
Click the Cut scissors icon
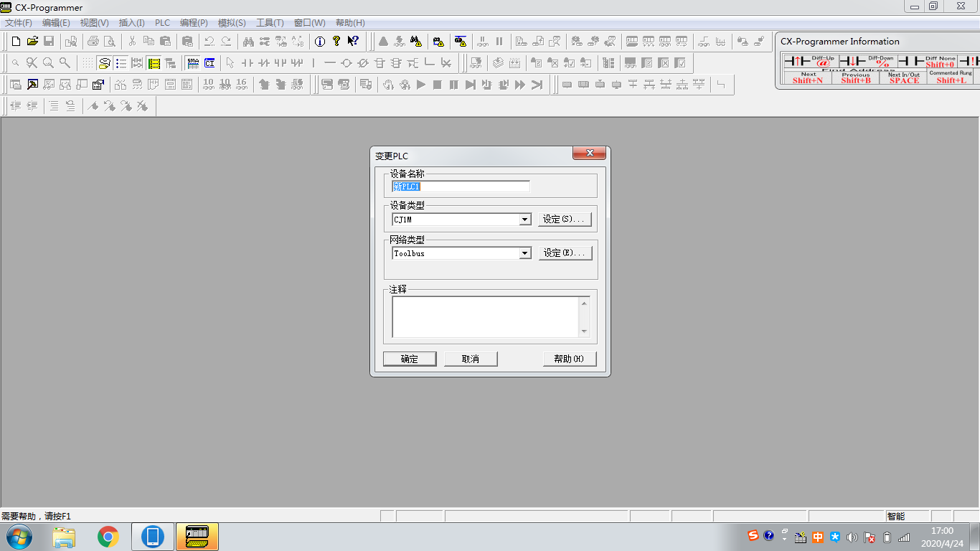click(132, 42)
